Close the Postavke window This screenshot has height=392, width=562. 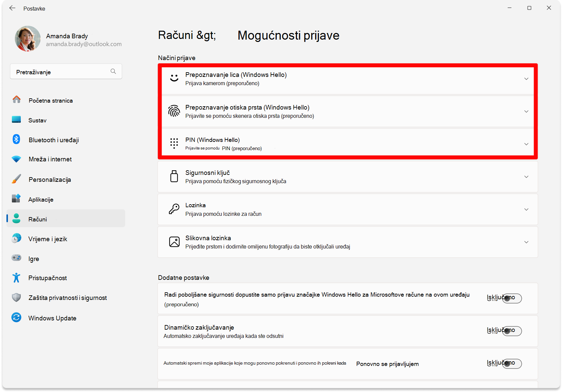pos(549,8)
